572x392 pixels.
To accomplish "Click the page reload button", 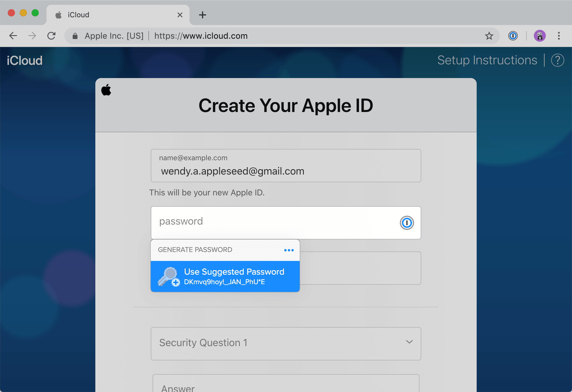I will click(x=52, y=36).
